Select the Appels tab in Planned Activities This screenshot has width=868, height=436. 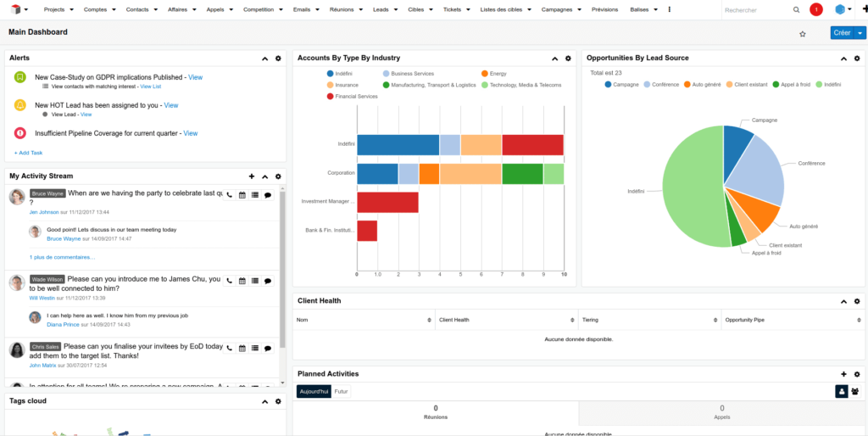[721, 412]
